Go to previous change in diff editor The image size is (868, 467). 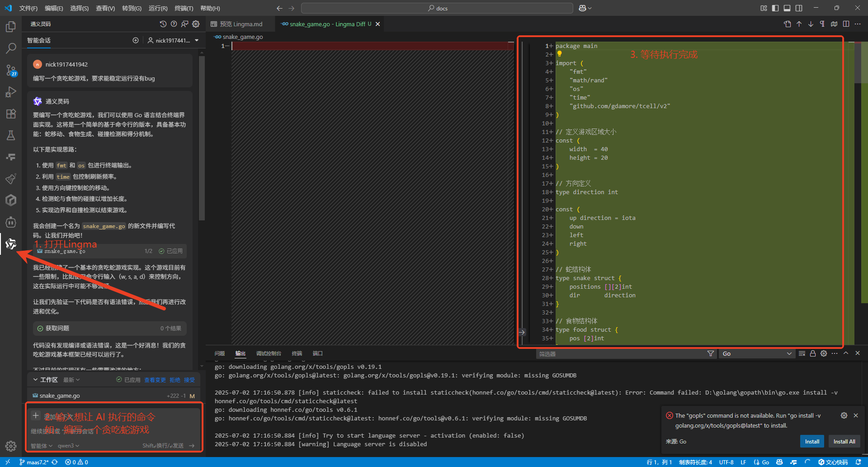coord(799,24)
